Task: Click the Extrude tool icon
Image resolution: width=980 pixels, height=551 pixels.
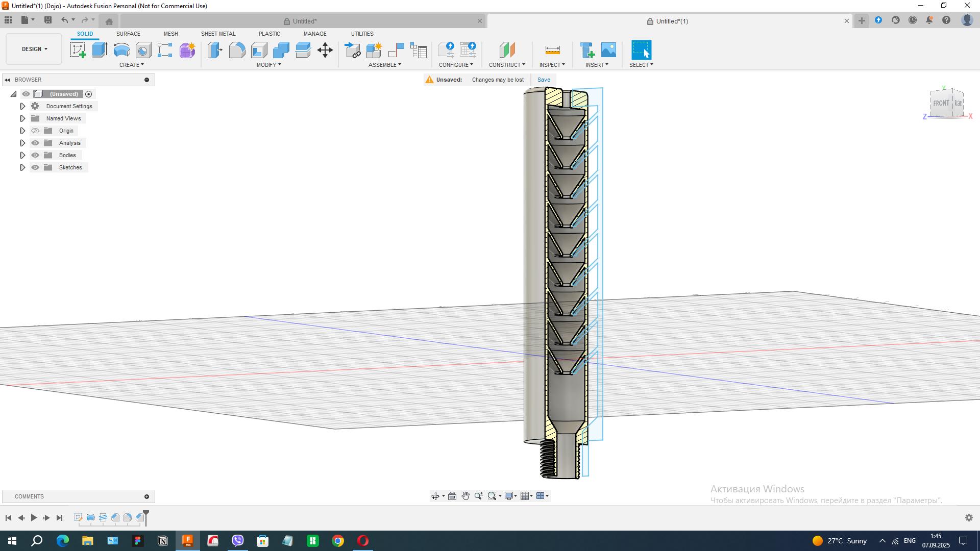Action: coord(100,50)
